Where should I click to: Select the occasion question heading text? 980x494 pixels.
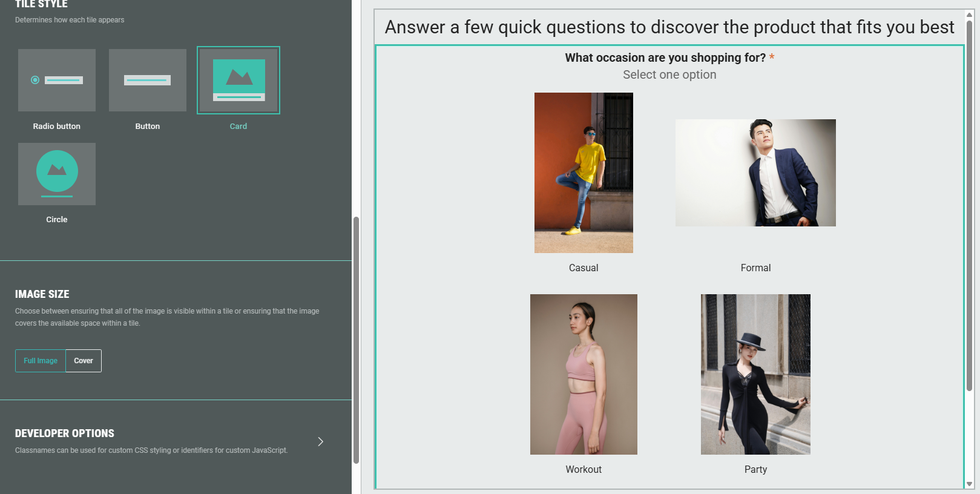tap(665, 58)
